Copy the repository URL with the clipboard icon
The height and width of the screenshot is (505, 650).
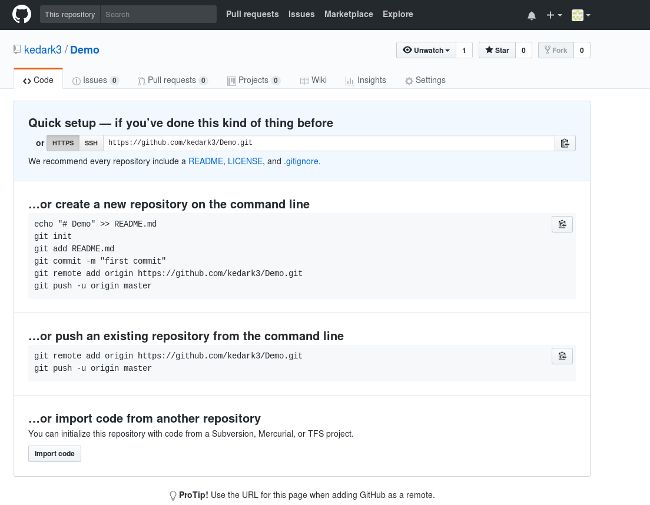point(565,143)
